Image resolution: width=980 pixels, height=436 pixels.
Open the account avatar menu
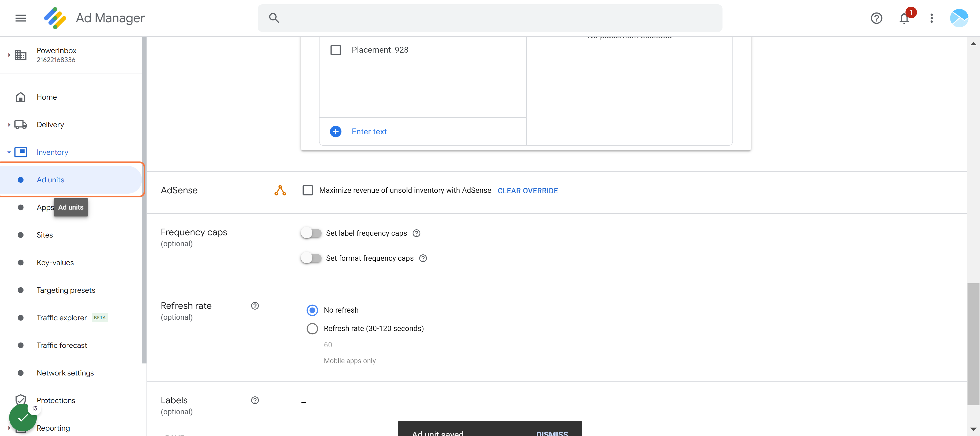(959, 18)
